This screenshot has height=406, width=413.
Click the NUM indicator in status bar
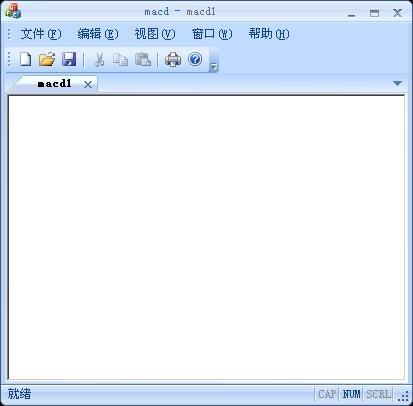tap(351, 394)
